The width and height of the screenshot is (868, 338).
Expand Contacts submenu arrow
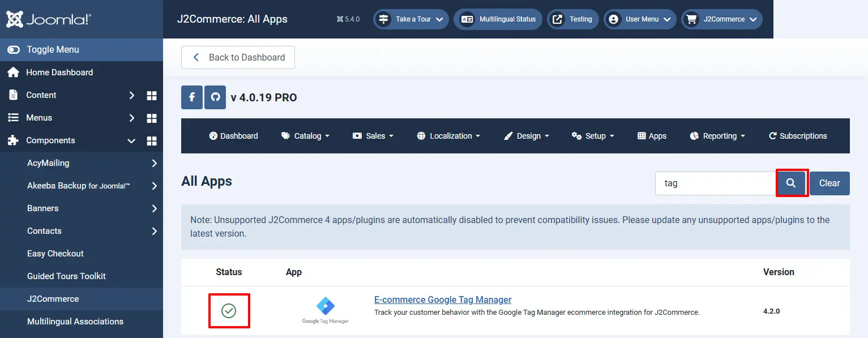pos(155,231)
